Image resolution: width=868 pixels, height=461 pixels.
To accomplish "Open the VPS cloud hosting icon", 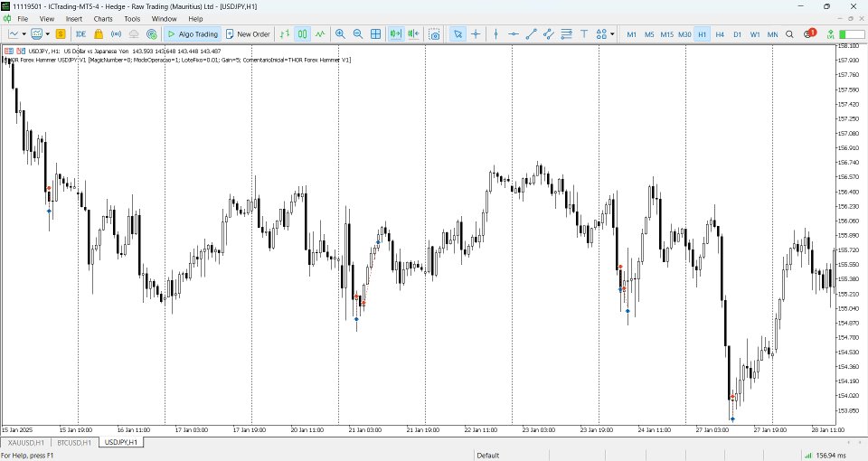I will point(134,33).
